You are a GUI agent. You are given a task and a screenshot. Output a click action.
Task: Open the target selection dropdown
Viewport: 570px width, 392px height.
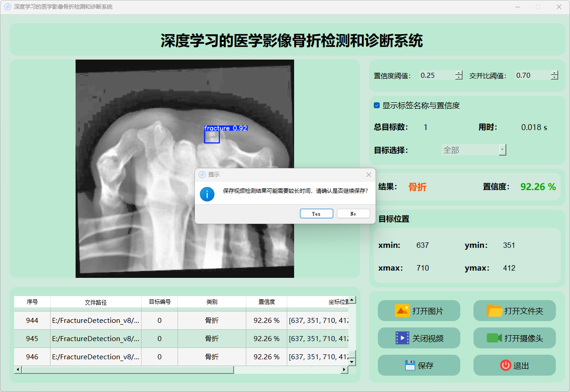[x=502, y=150]
